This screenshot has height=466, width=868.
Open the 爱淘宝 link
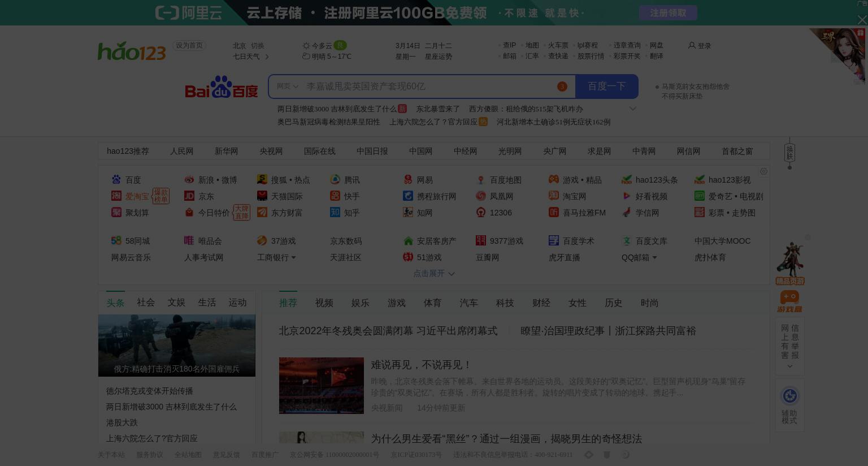(x=137, y=196)
